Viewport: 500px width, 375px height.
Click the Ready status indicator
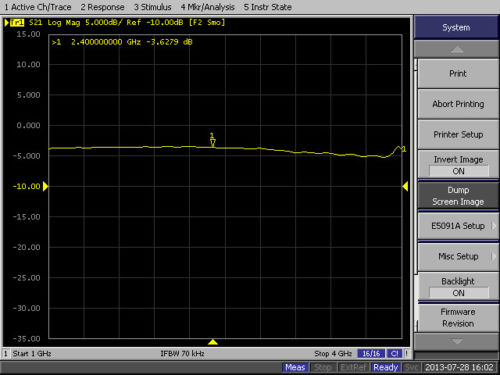386,367
